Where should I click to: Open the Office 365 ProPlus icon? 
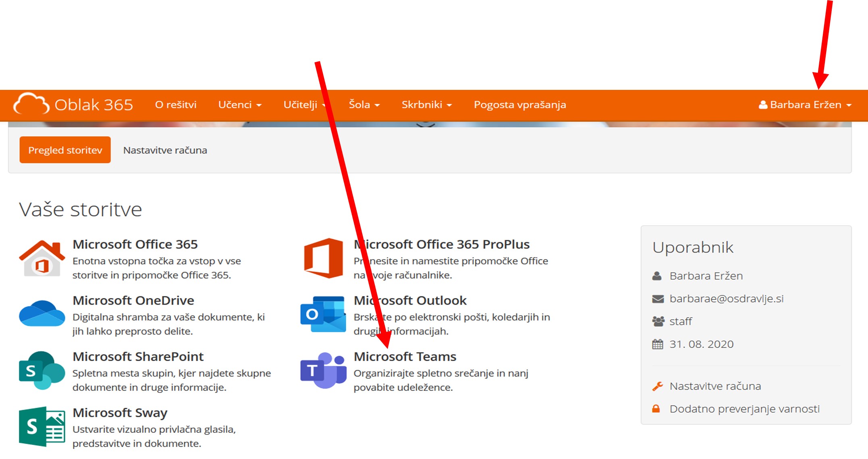click(x=323, y=258)
